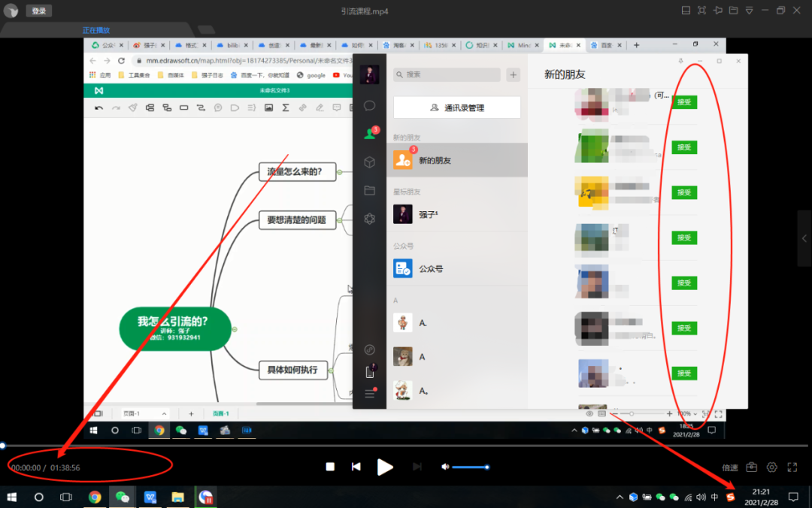Click the WeChat search input field
Viewport: 812px width, 508px height.
tap(446, 75)
